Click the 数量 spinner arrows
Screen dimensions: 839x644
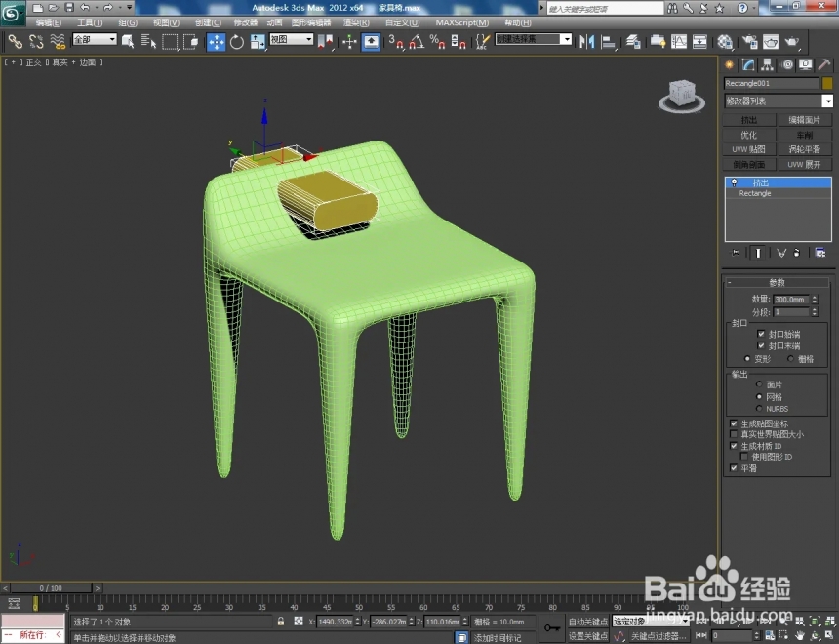pyautogui.click(x=815, y=300)
